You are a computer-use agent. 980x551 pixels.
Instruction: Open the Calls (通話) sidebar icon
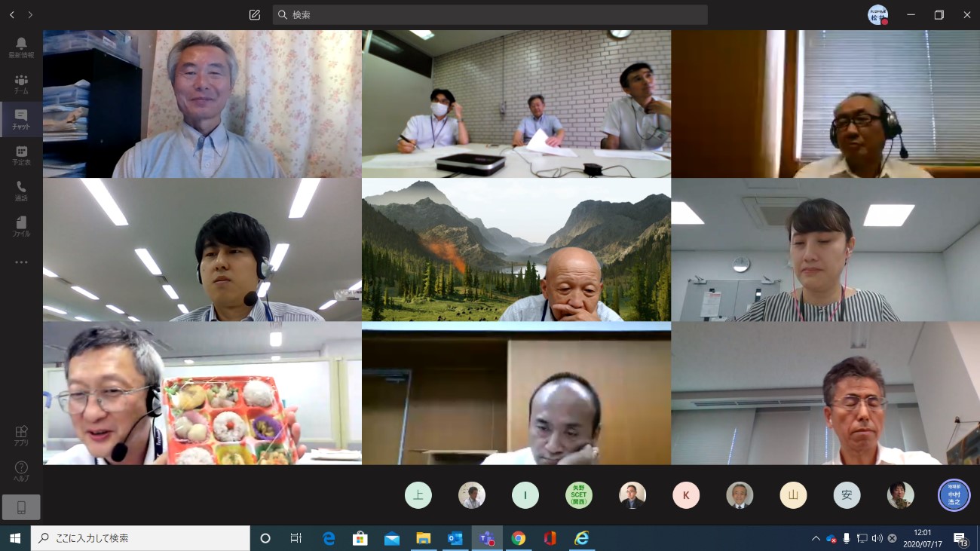click(21, 191)
